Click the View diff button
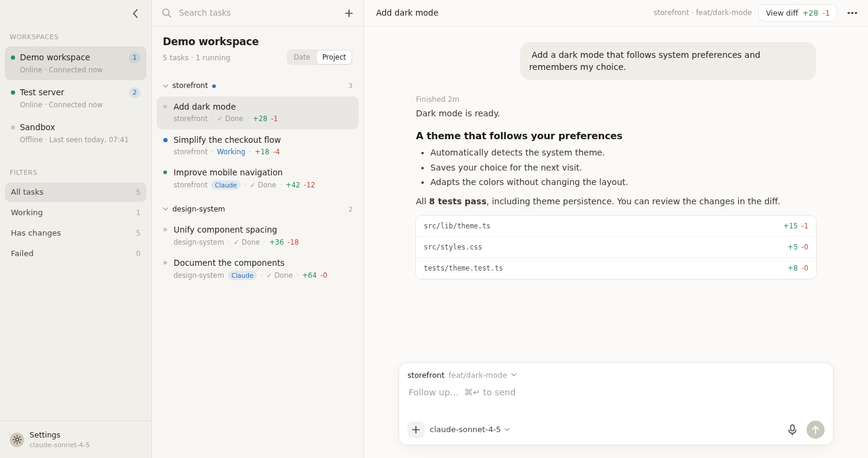This screenshot has width=868, height=458. (x=797, y=13)
